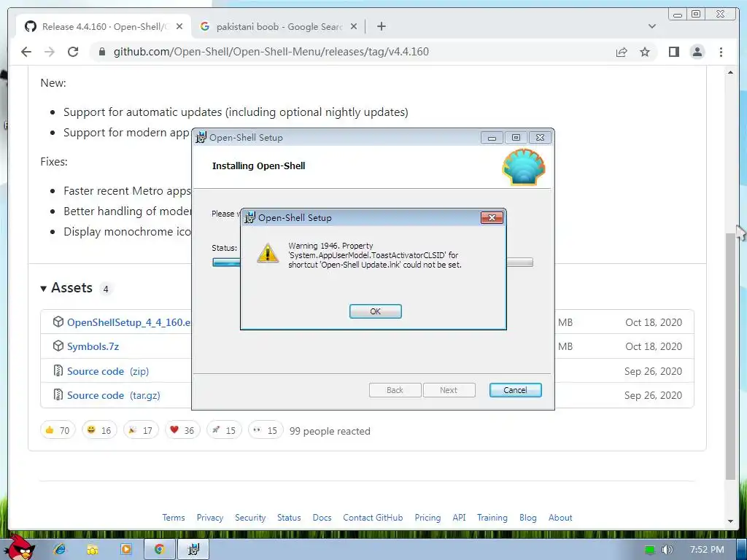The width and height of the screenshot is (747, 560).
Task: Open Internet Explorer from the taskbar
Action: pos(60,550)
